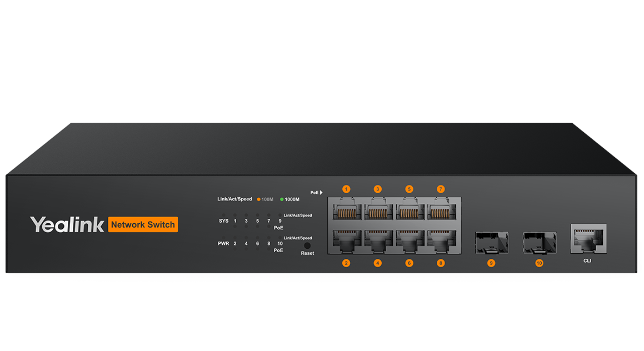
Task: Click the Link/Act/Speed legend heading
Action: point(234,199)
